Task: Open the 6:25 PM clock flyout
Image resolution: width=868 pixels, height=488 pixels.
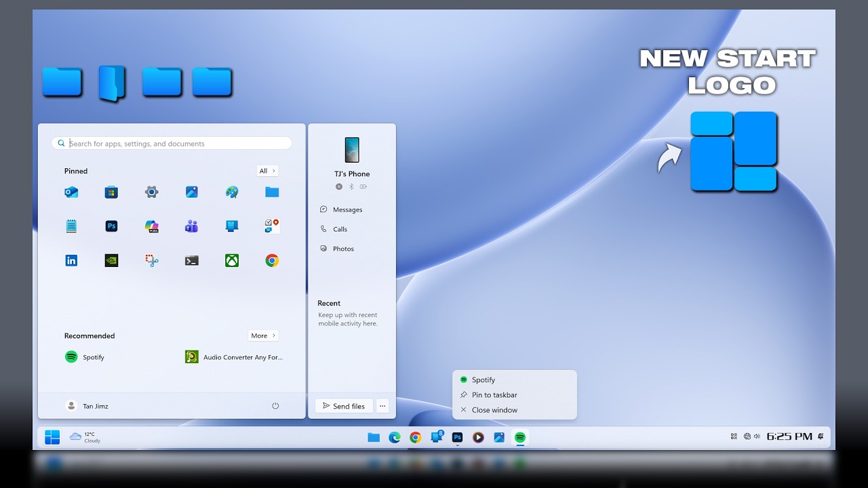Action: [789, 437]
